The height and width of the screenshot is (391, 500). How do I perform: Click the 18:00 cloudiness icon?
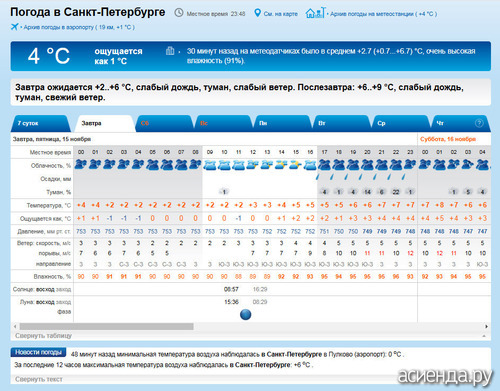click(x=339, y=164)
